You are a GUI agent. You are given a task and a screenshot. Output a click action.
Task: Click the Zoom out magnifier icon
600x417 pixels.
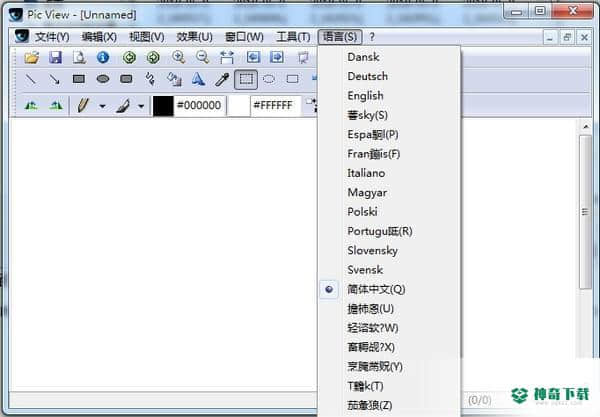tap(202, 57)
